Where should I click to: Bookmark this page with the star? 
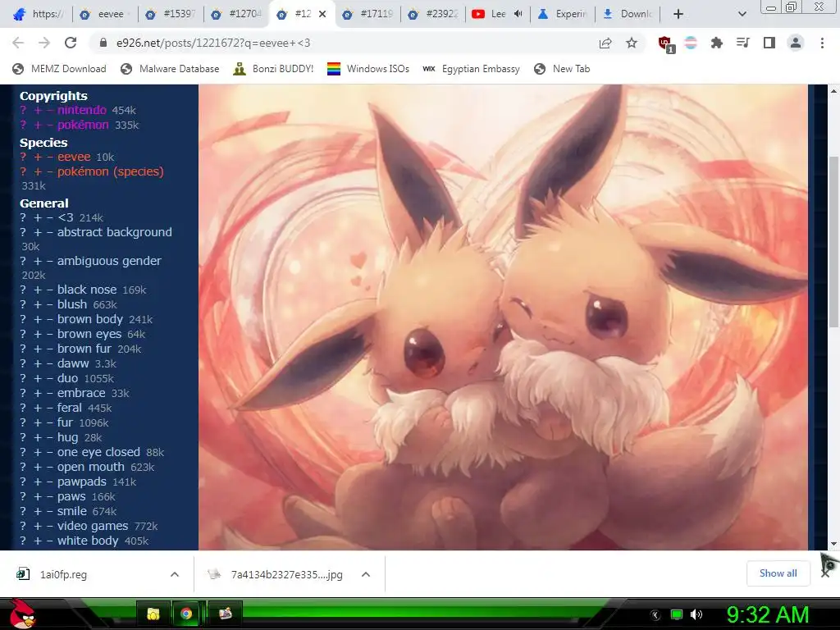pos(632,43)
